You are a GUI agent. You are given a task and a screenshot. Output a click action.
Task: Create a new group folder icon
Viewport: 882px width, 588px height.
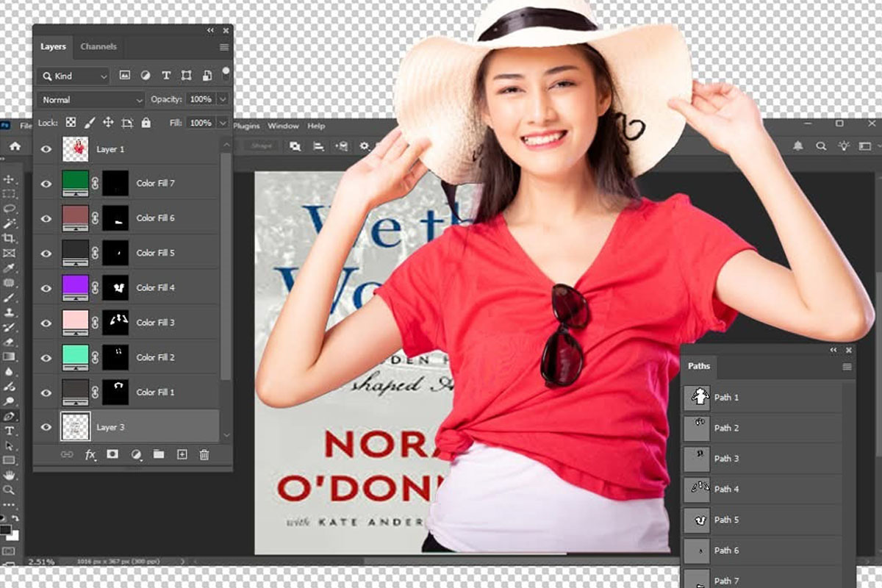[159, 455]
